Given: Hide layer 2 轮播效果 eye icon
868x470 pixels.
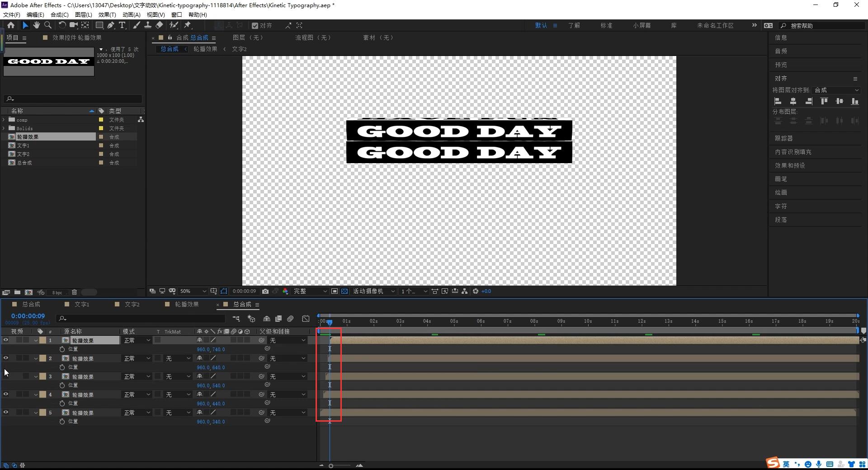Looking at the screenshot, I should click(6, 358).
